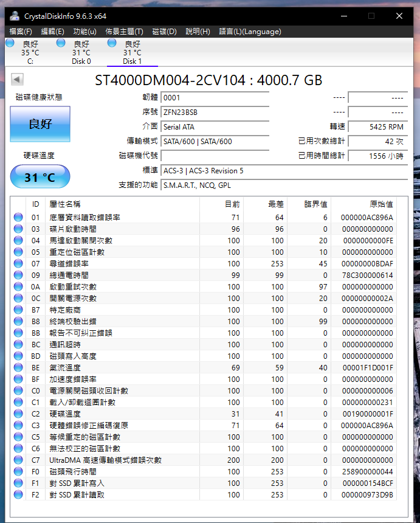This screenshot has height=523, width=420.
Task: Click status circle icon for Disk 0
Action: click(61, 43)
